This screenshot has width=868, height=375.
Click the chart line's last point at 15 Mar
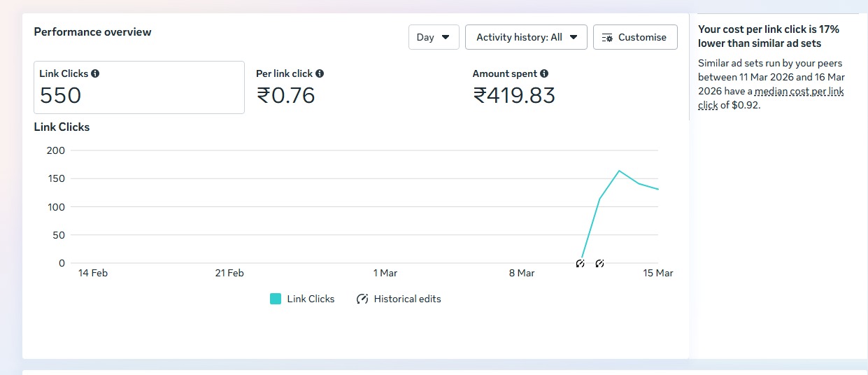(658, 189)
